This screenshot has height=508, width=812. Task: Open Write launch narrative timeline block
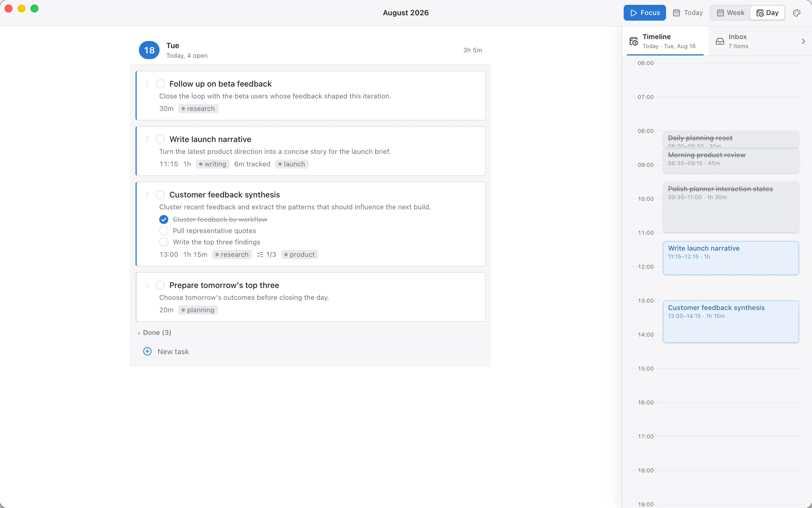(731, 258)
